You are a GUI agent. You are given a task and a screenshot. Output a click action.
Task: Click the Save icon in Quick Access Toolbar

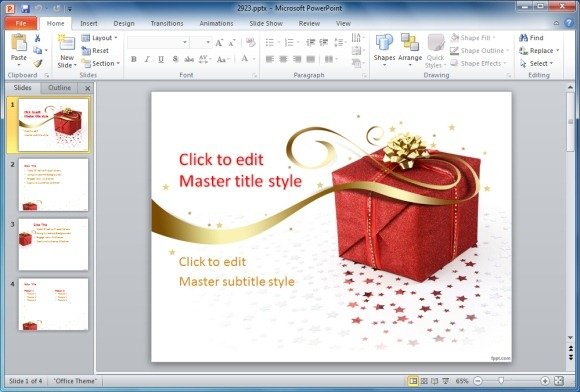tap(25, 8)
